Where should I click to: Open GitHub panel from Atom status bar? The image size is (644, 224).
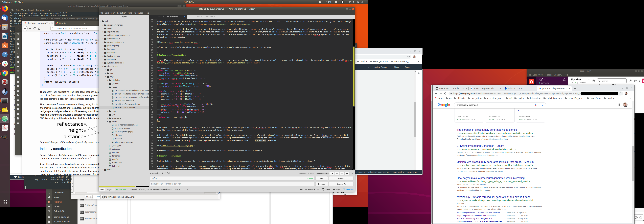[x=326, y=190]
